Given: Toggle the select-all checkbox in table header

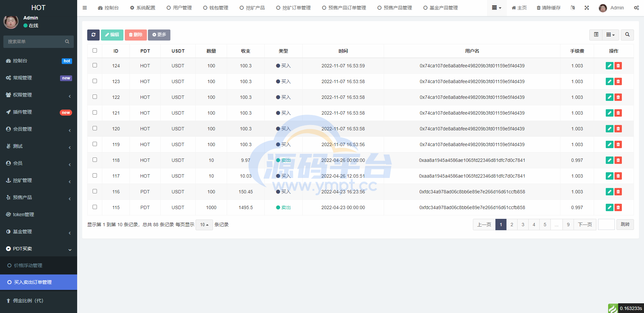Looking at the screenshot, I should [95, 51].
